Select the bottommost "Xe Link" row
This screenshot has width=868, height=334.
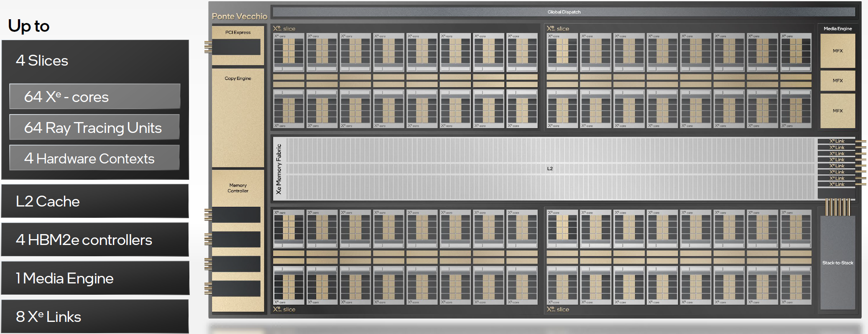[837, 184]
